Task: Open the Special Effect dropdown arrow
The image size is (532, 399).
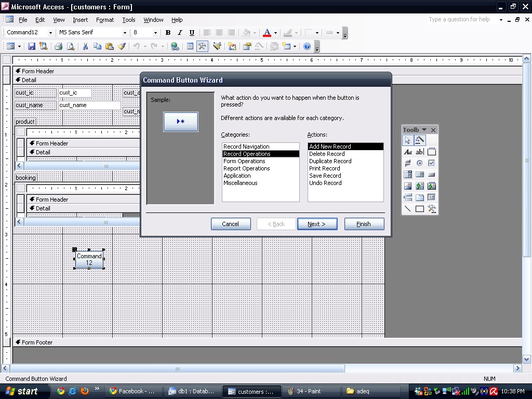Action: click(x=338, y=33)
